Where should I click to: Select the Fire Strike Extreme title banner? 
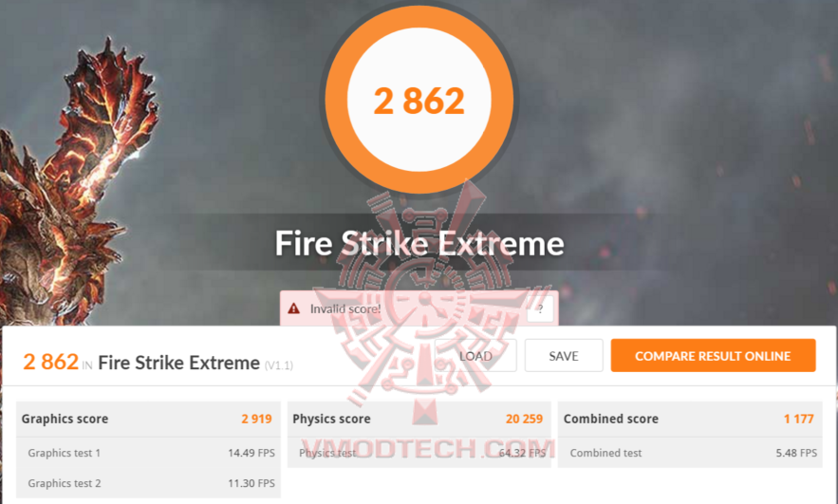pos(419,243)
